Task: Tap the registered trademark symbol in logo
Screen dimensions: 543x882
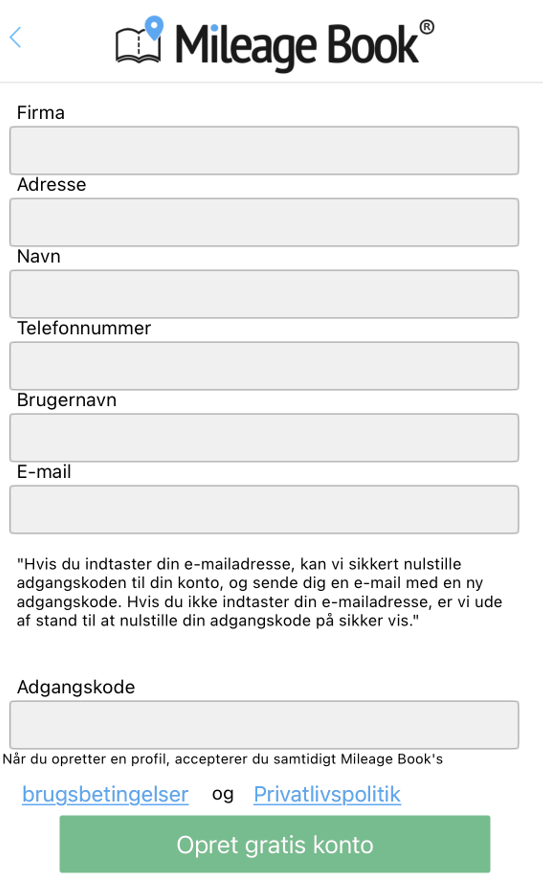Action: (x=427, y=26)
